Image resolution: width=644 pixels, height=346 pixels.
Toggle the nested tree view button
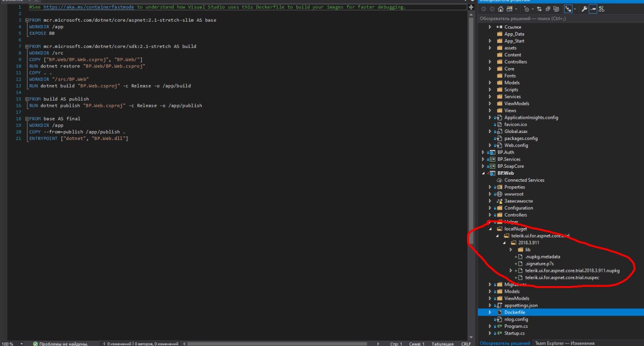tap(568, 9)
